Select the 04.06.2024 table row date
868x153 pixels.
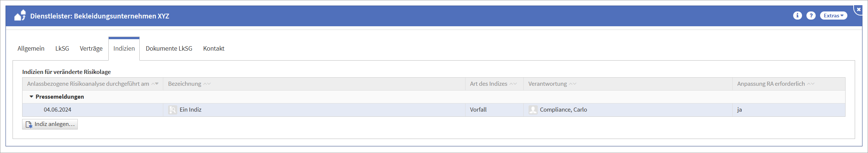coord(57,110)
